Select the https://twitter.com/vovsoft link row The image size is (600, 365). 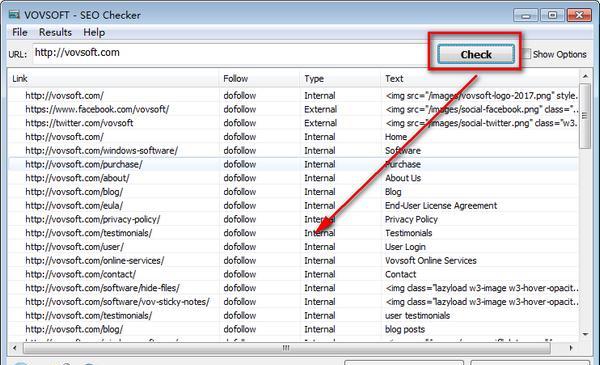79,123
